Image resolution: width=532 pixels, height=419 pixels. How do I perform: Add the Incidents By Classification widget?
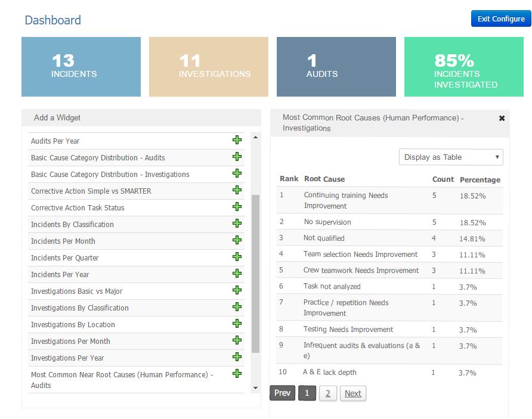point(237,224)
